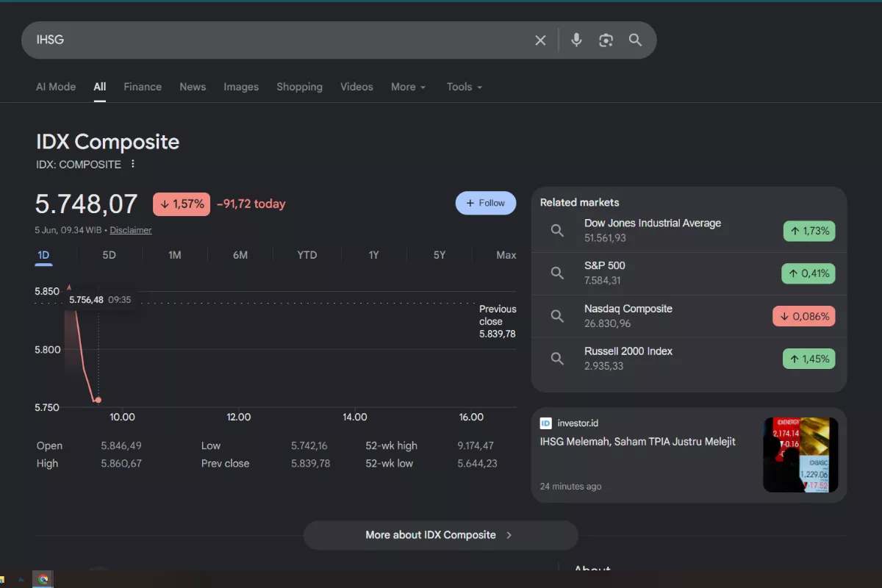
Task: Select the 5Y chart range
Action: (440, 255)
